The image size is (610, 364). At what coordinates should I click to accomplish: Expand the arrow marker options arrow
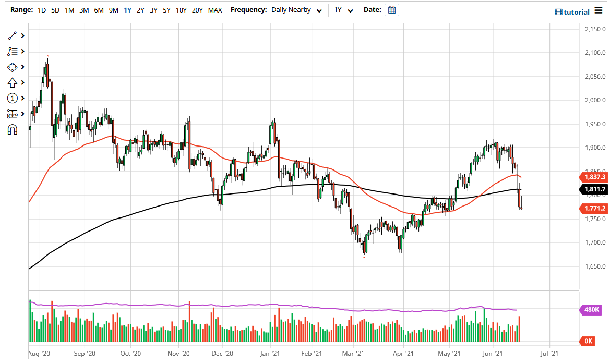tap(22, 82)
